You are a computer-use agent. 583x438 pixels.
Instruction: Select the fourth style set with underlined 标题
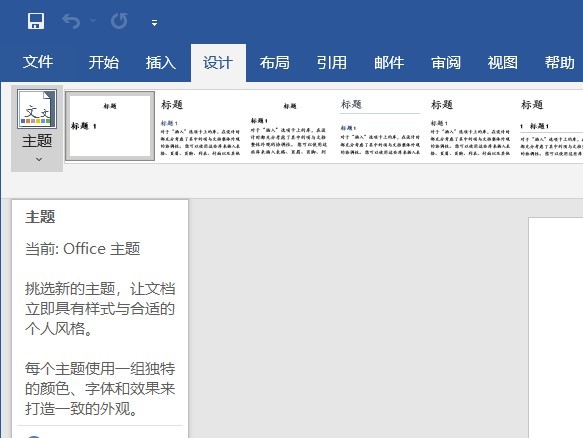pyautogui.click(x=380, y=126)
